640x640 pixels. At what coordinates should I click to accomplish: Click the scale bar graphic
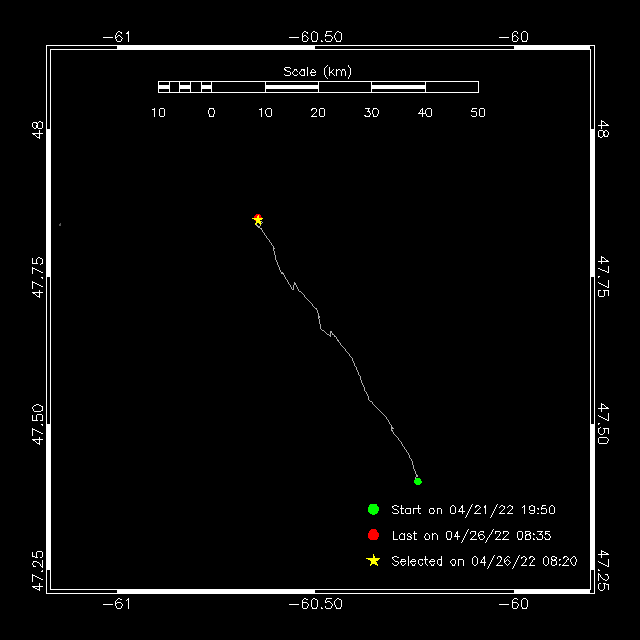coord(318,87)
